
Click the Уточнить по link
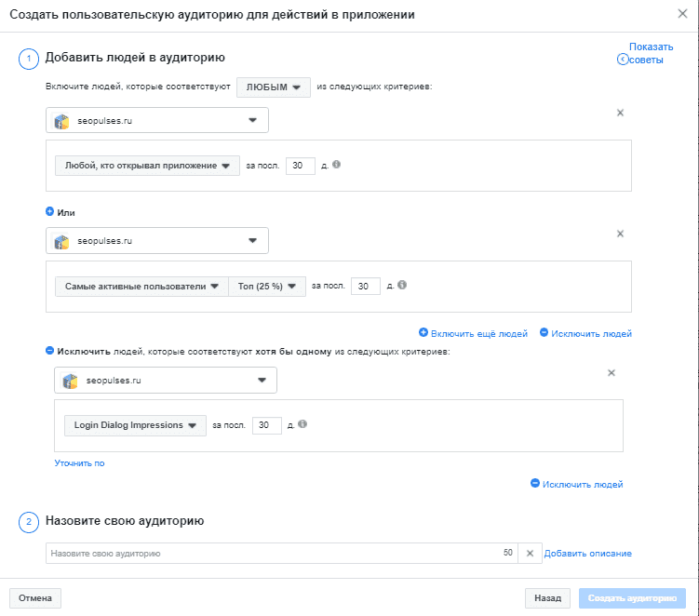[79, 463]
